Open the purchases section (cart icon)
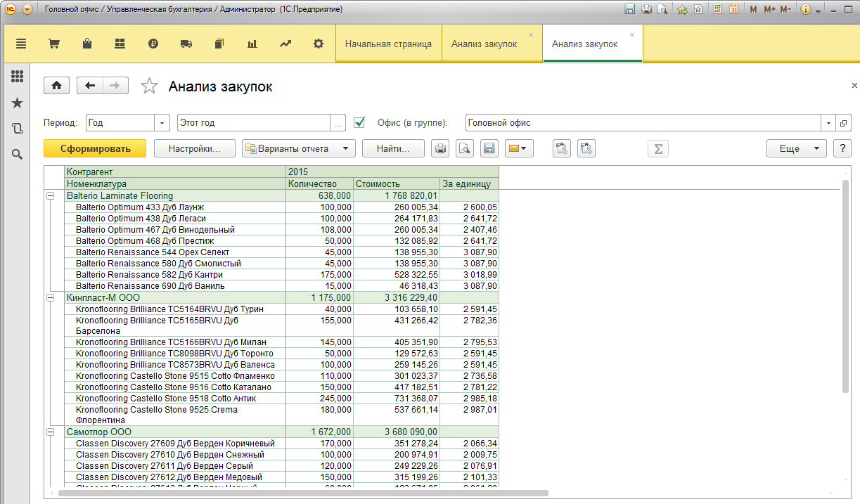The width and height of the screenshot is (860, 504). tap(53, 44)
